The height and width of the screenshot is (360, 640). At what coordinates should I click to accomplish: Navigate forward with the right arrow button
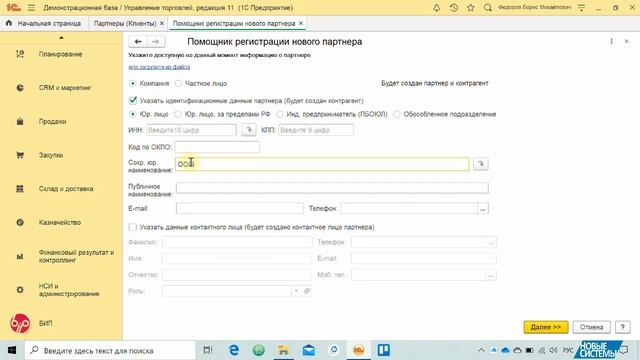click(x=156, y=42)
